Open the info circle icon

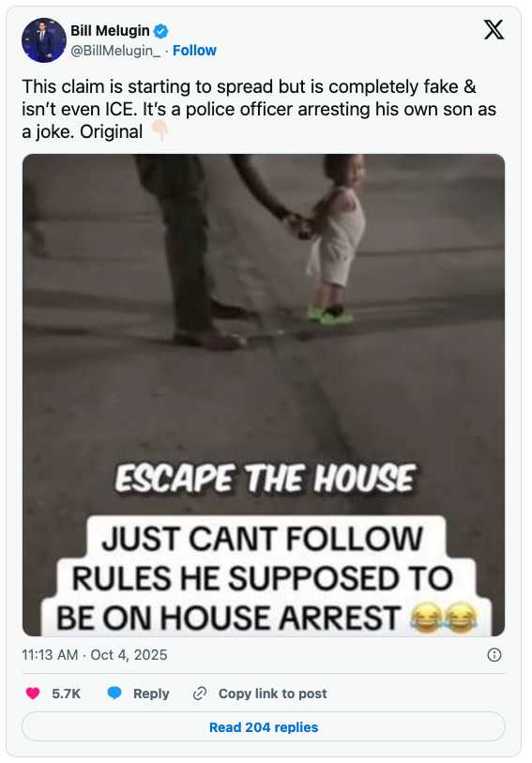click(494, 655)
